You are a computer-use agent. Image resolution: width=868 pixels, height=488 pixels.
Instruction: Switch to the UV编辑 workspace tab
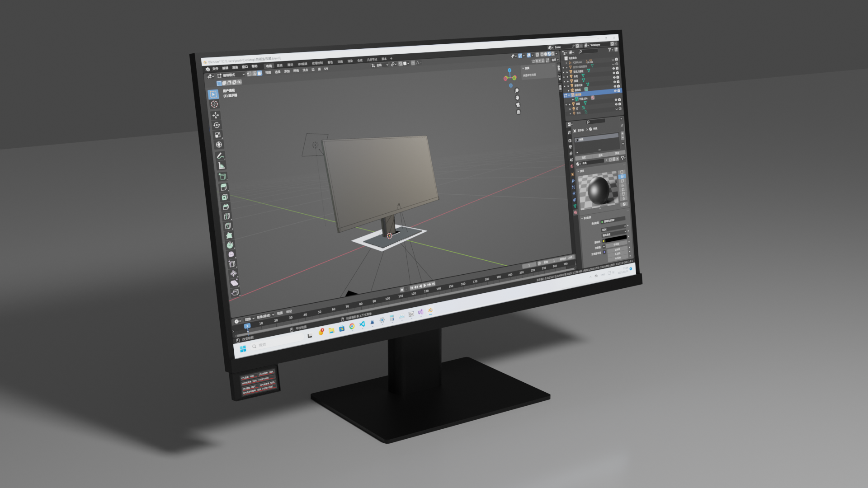(x=302, y=64)
